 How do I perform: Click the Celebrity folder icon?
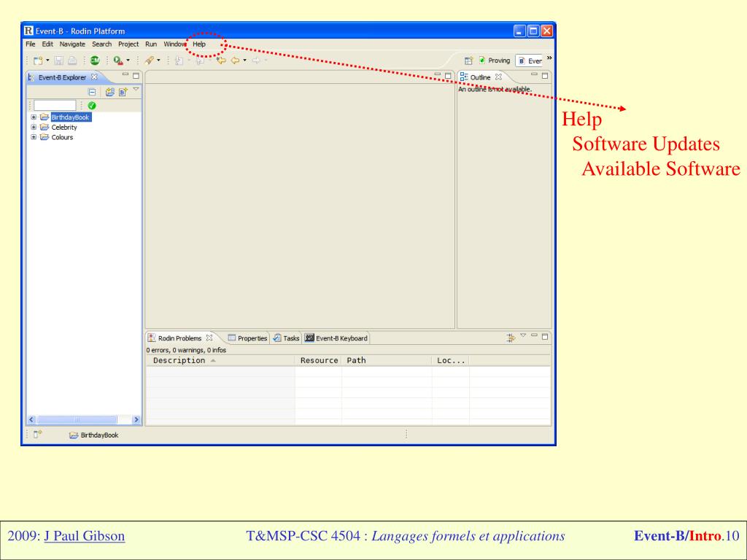click(44, 127)
